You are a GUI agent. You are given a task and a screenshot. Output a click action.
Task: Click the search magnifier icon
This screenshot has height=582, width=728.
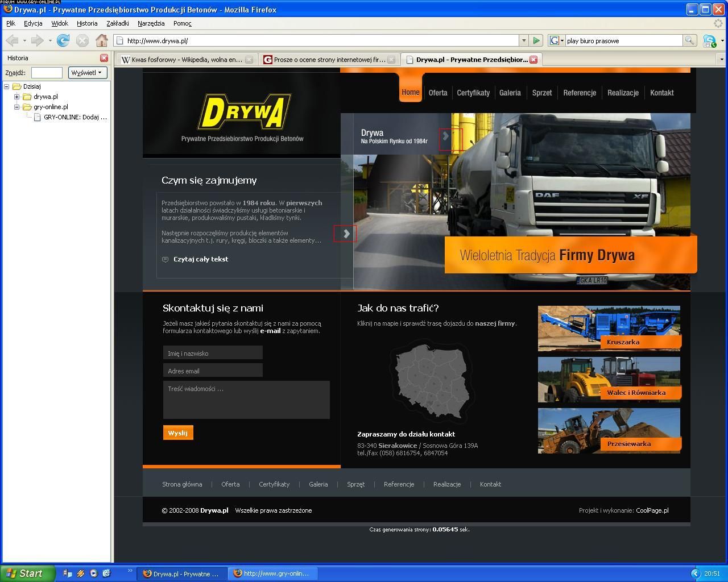coord(689,40)
